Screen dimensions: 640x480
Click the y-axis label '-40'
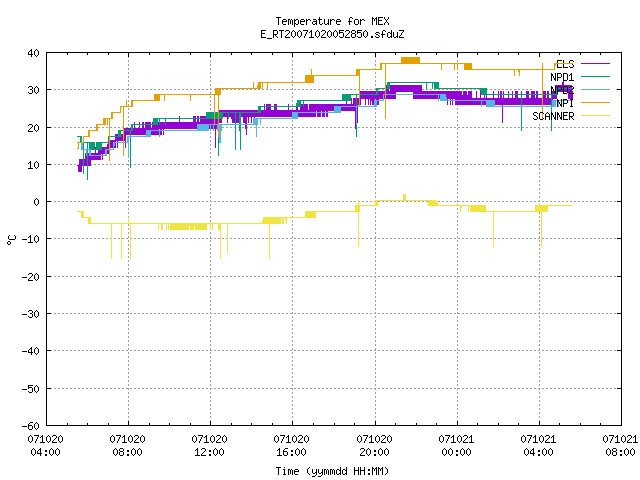click(31, 351)
